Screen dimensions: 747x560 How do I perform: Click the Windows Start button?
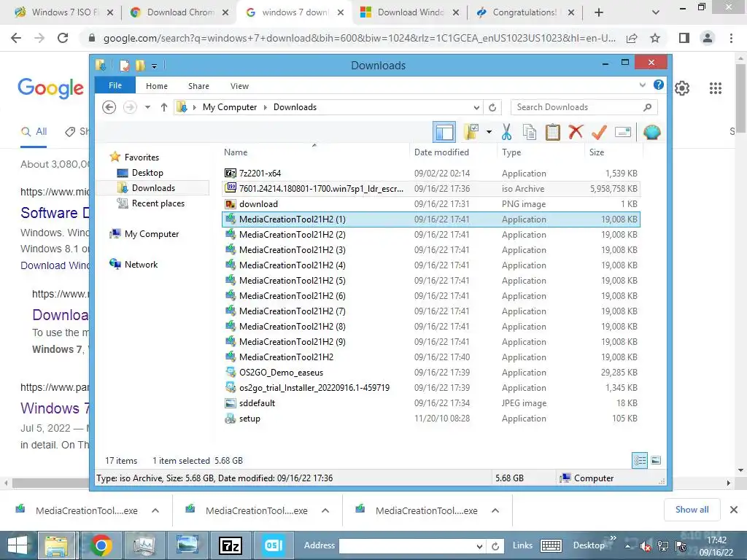[x=18, y=545]
